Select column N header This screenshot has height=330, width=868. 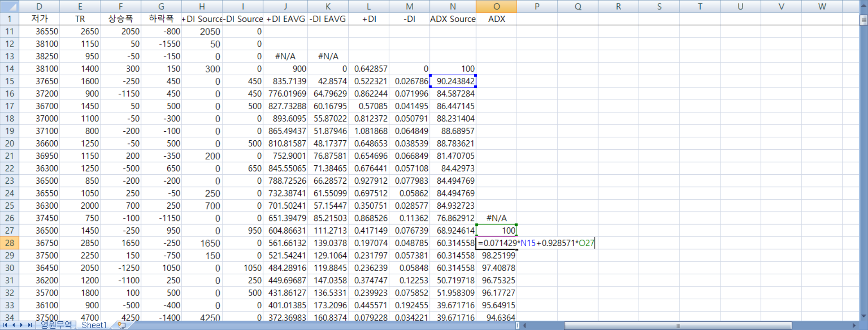(453, 6)
